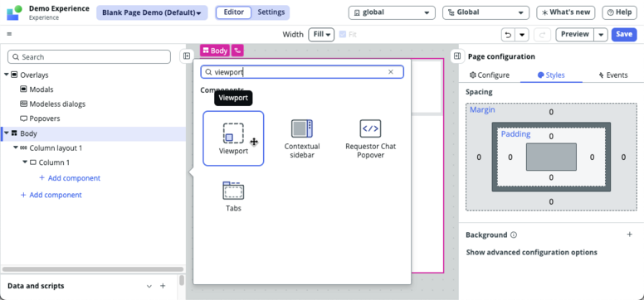
Task: Choose the Contextual sidebar component
Action: tap(302, 138)
